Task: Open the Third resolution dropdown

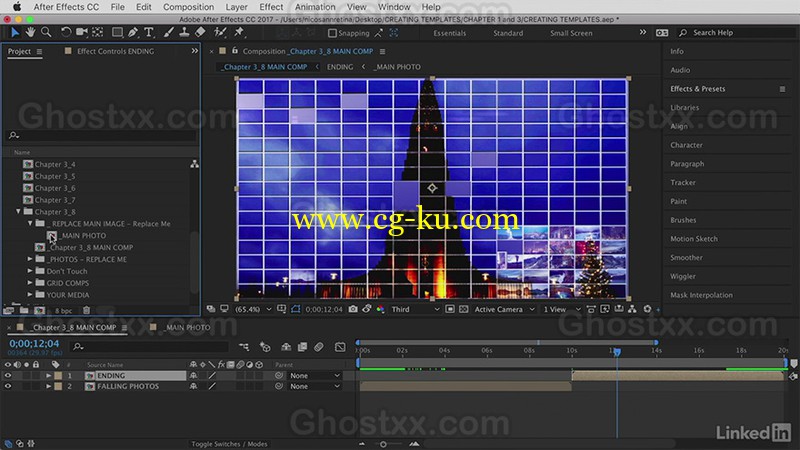Action: coord(415,309)
